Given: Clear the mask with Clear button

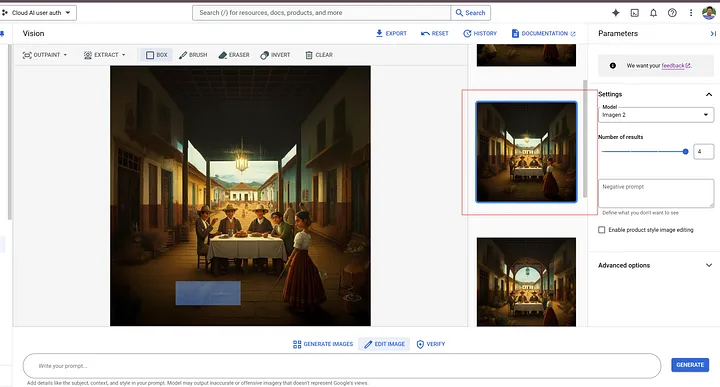Looking at the screenshot, I should coord(319,55).
